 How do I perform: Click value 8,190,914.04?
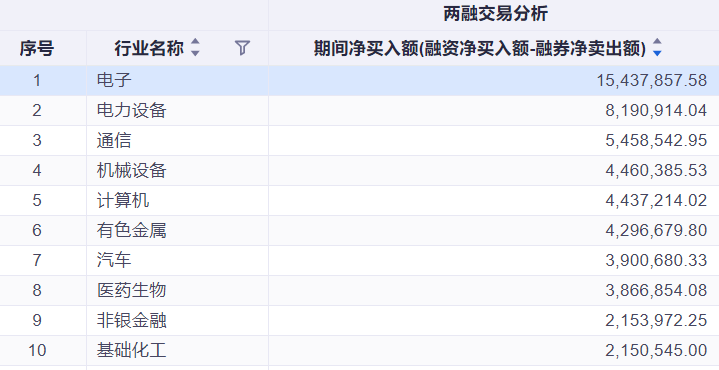click(x=656, y=110)
